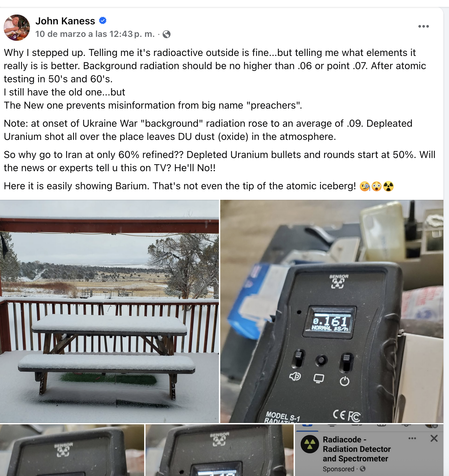Screen dimensions: 449x476
Task: Open the bottom-left blurry sensor photo
Action: coord(72,450)
